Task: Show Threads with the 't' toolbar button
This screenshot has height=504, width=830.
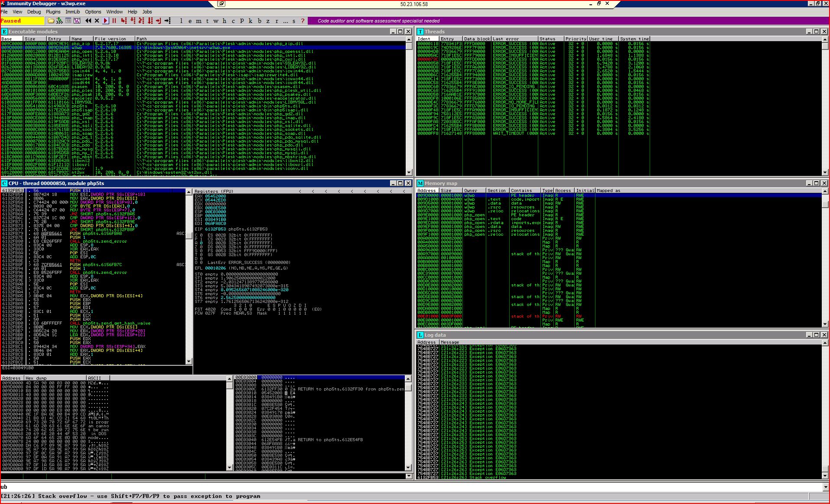Action: point(207,20)
